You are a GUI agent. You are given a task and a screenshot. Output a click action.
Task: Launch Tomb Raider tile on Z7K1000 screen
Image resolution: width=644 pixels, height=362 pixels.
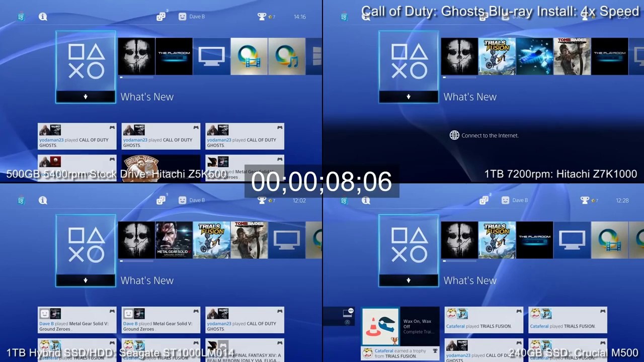click(x=572, y=56)
